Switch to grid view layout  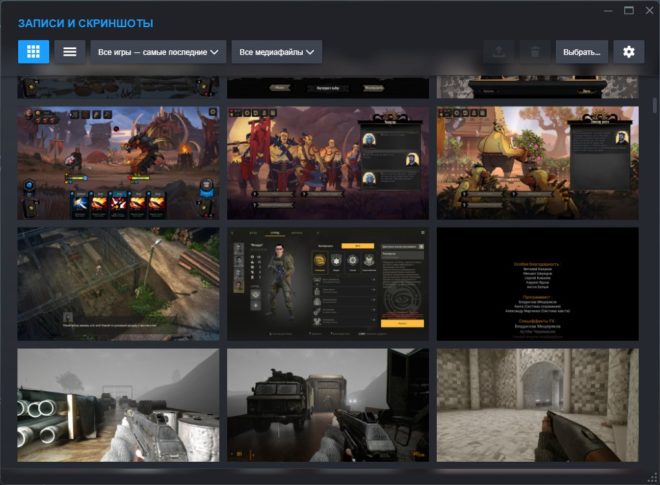pos(33,52)
